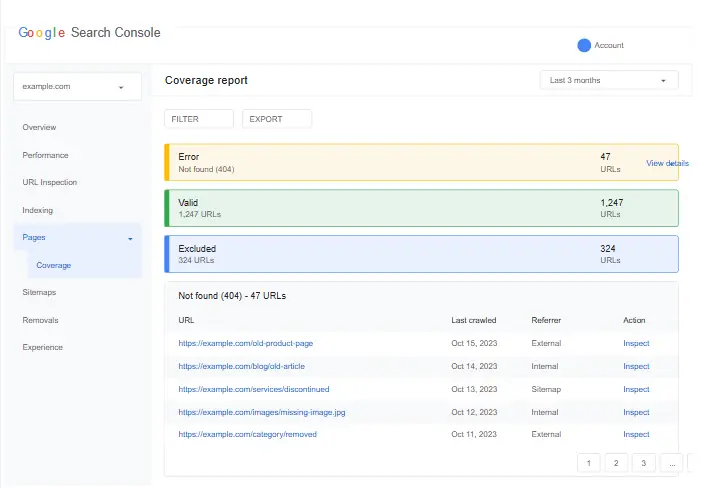The width and height of the screenshot is (707, 488).
Task: Open the Google Search Console logo
Action: point(89,32)
